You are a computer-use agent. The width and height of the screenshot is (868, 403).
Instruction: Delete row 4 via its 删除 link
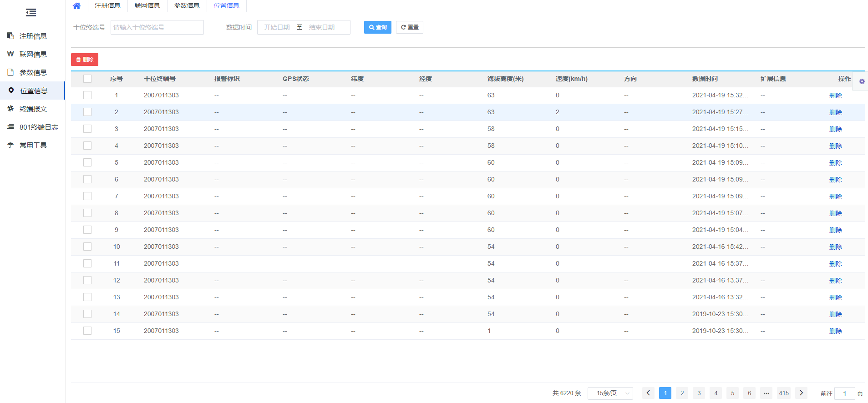pyautogui.click(x=836, y=146)
